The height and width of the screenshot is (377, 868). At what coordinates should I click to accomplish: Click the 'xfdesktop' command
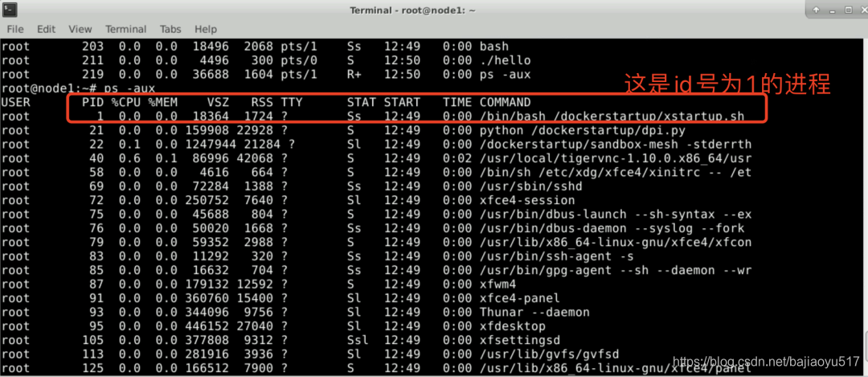point(513,326)
